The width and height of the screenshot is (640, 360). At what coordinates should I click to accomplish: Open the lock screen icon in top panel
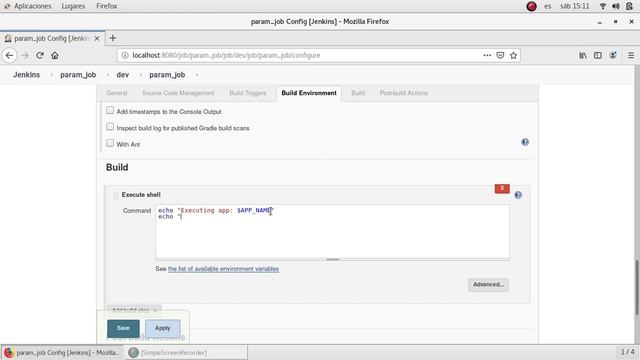[x=629, y=6]
